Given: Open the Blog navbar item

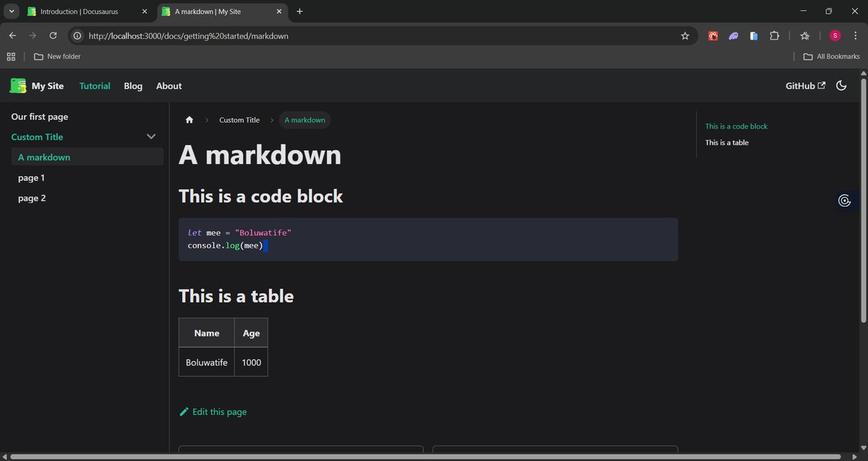Looking at the screenshot, I should coord(133,86).
